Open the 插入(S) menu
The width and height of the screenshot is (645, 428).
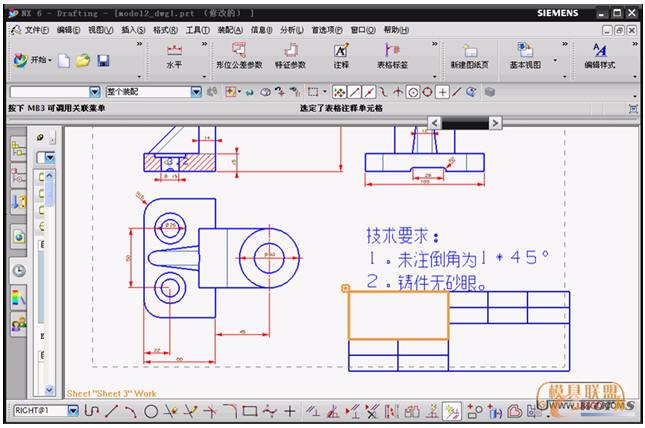132,30
